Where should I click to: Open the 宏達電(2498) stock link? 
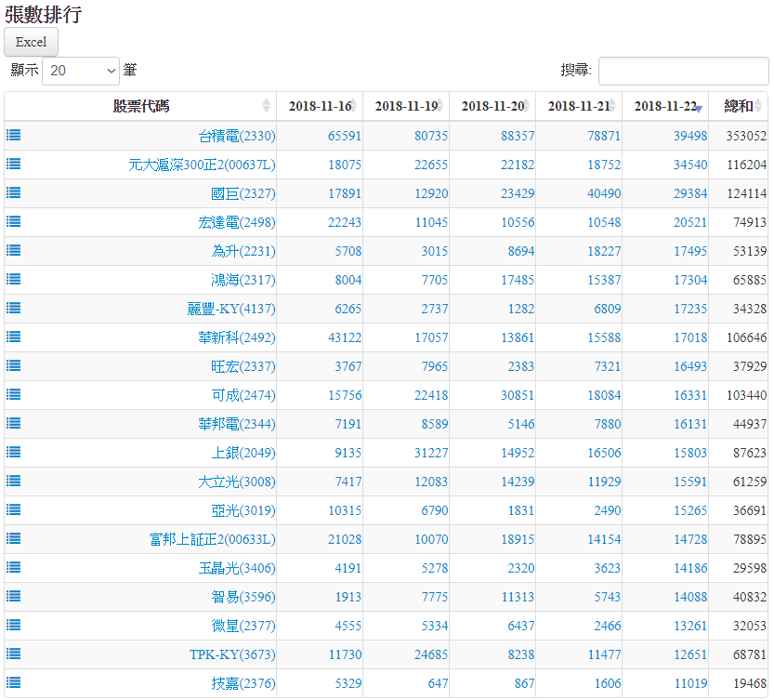[236, 222]
